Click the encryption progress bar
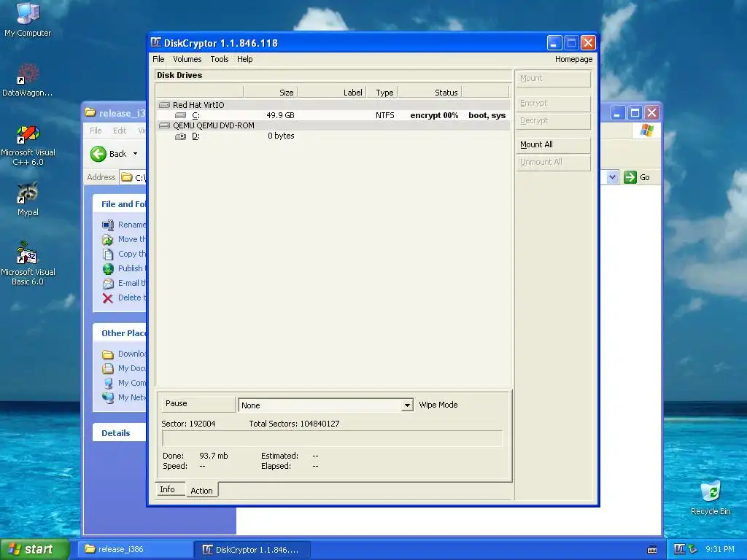 tap(332, 438)
